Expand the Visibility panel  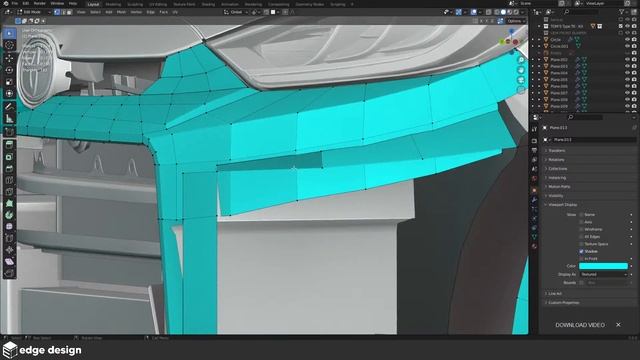[x=589, y=196]
